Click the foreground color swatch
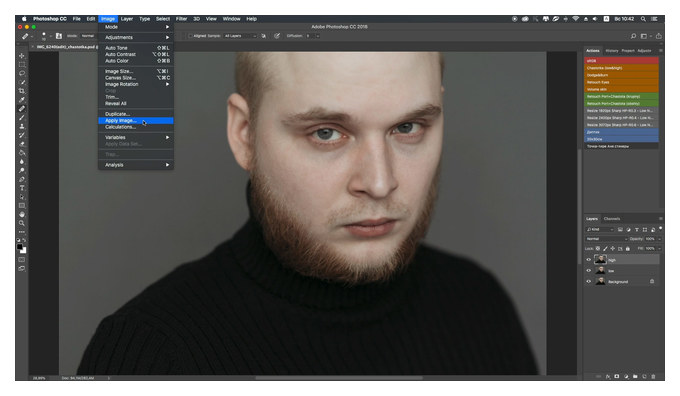This screenshot has width=680, height=396. (x=20, y=247)
